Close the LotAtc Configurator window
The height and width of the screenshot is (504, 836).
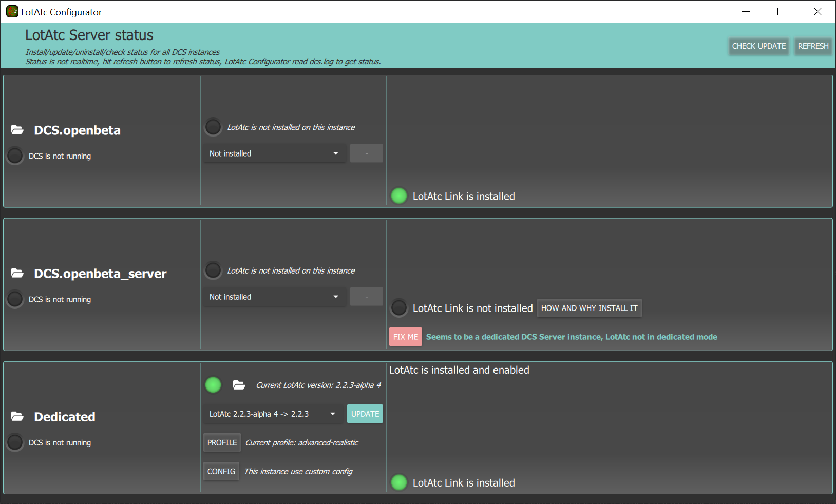point(818,11)
